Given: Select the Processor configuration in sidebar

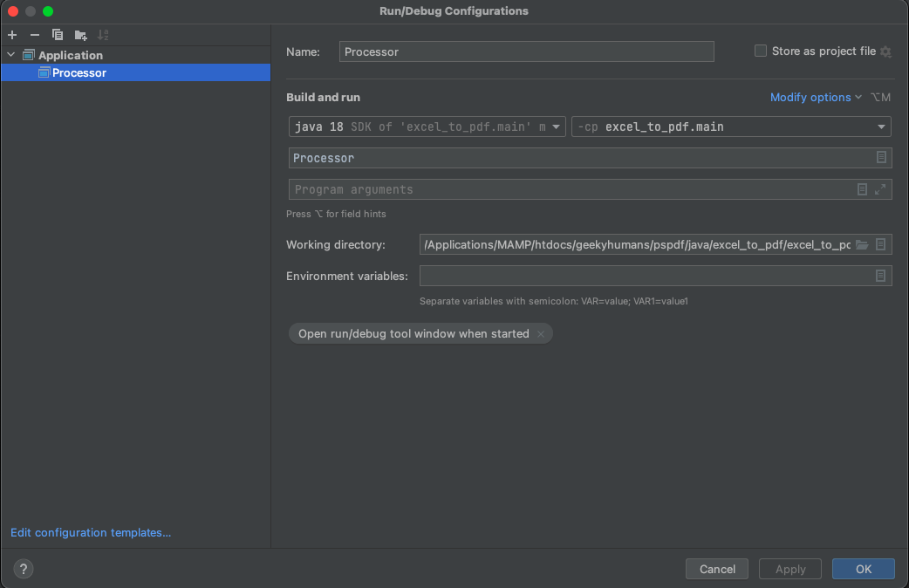Looking at the screenshot, I should tap(79, 72).
